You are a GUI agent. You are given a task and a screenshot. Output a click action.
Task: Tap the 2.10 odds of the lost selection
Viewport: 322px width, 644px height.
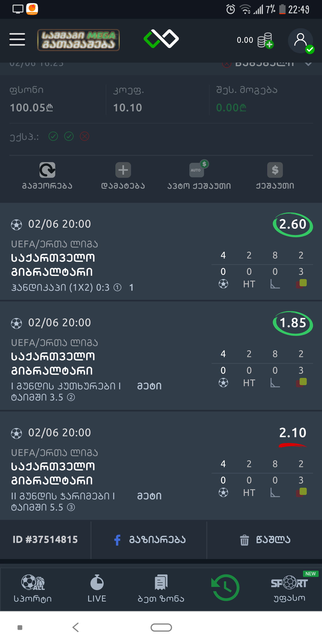(292, 433)
